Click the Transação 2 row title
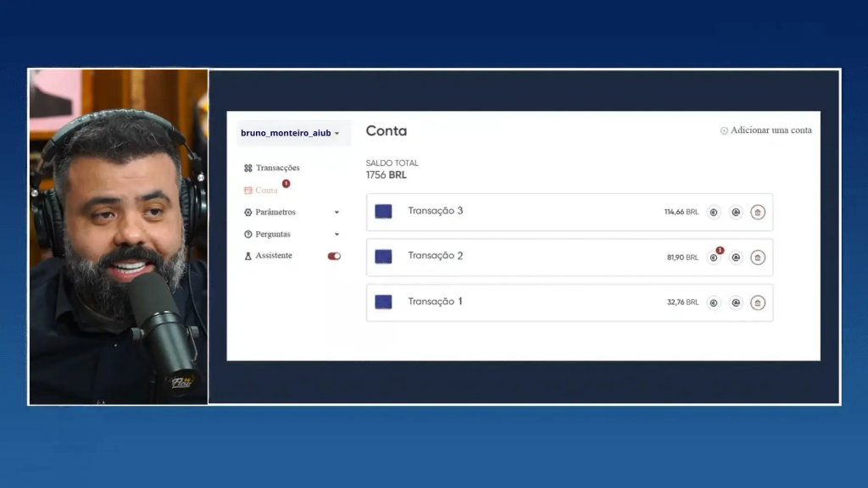The image size is (868, 488). click(x=435, y=256)
